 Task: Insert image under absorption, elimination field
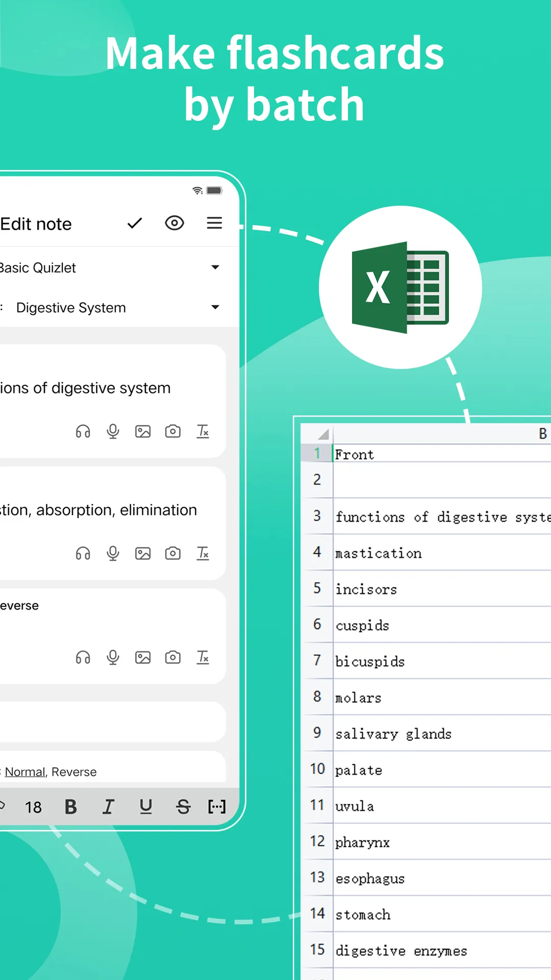(x=143, y=553)
